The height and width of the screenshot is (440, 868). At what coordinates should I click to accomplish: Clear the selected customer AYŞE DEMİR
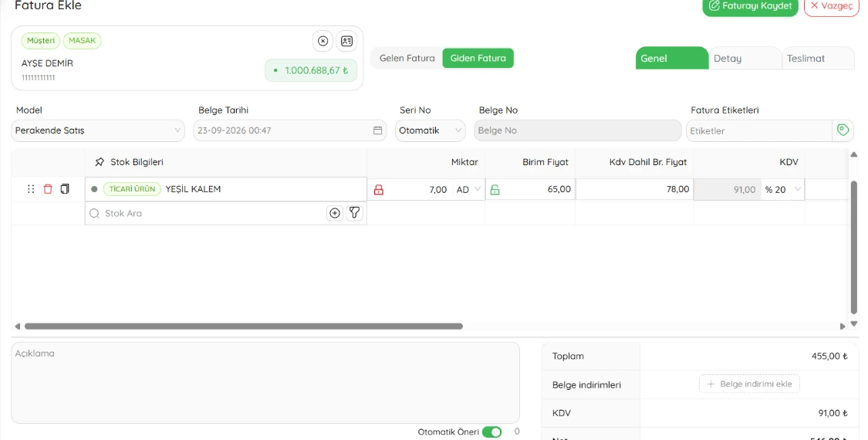pos(323,41)
